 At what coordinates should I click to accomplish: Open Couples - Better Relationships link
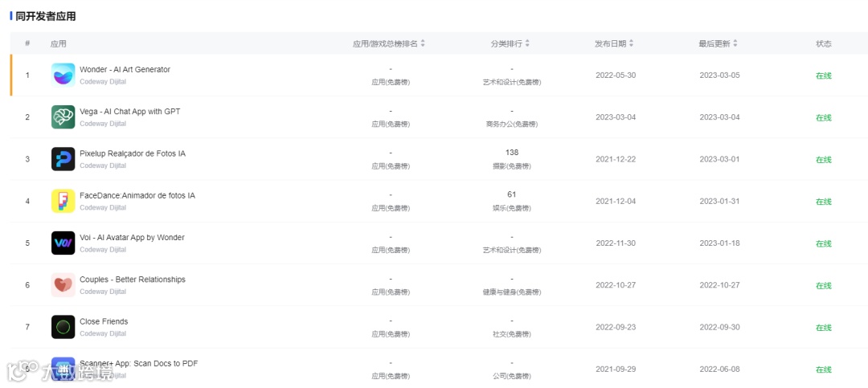point(133,280)
